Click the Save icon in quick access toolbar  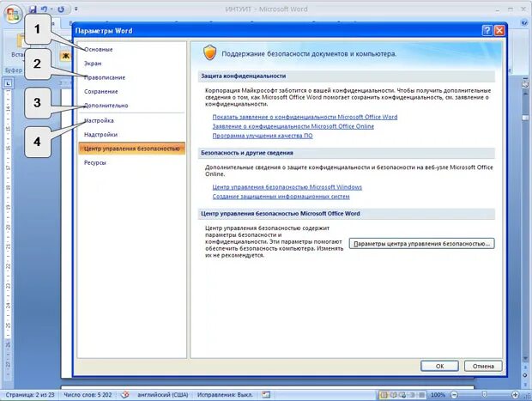tap(33, 9)
